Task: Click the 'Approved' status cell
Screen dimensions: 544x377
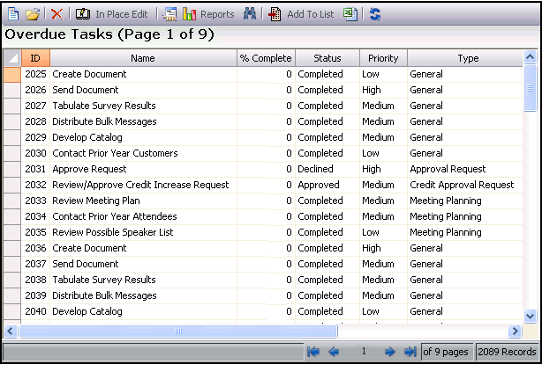Action: point(327,185)
